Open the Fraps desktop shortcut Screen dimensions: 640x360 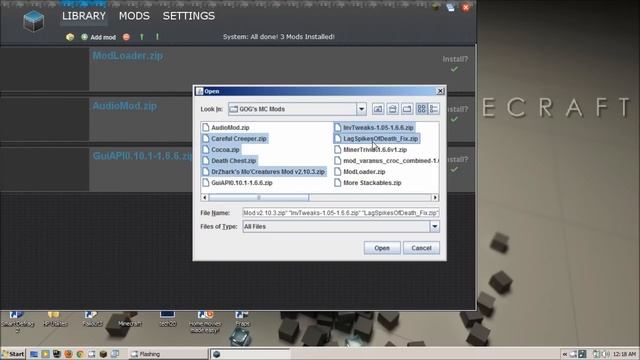click(242, 320)
